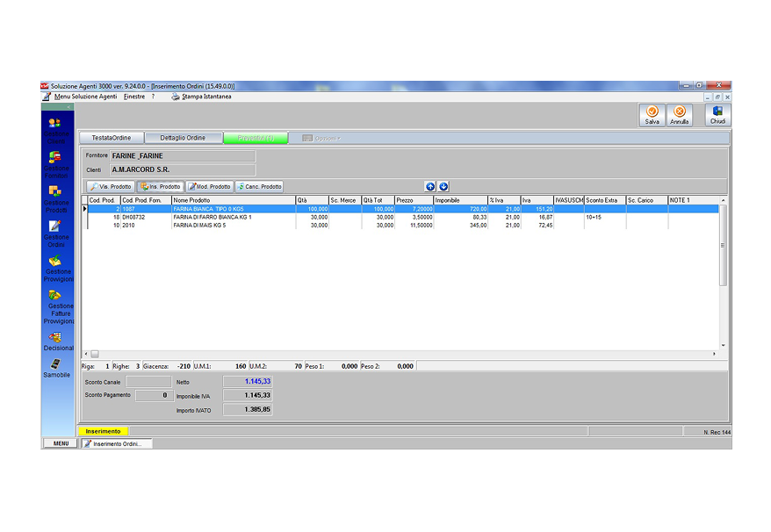Click Stampa Istantanea printer item
The image size is (771, 532).
pyautogui.click(x=202, y=97)
